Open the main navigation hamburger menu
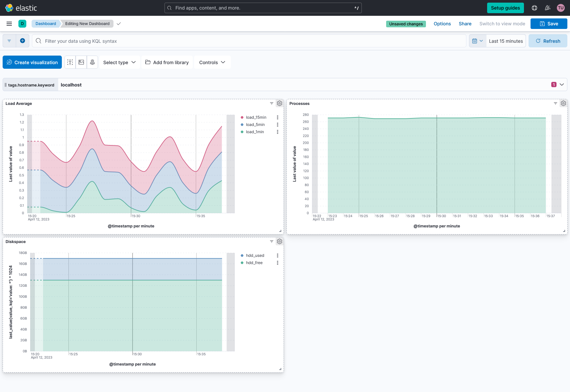The height and width of the screenshot is (392, 570). [x=9, y=24]
